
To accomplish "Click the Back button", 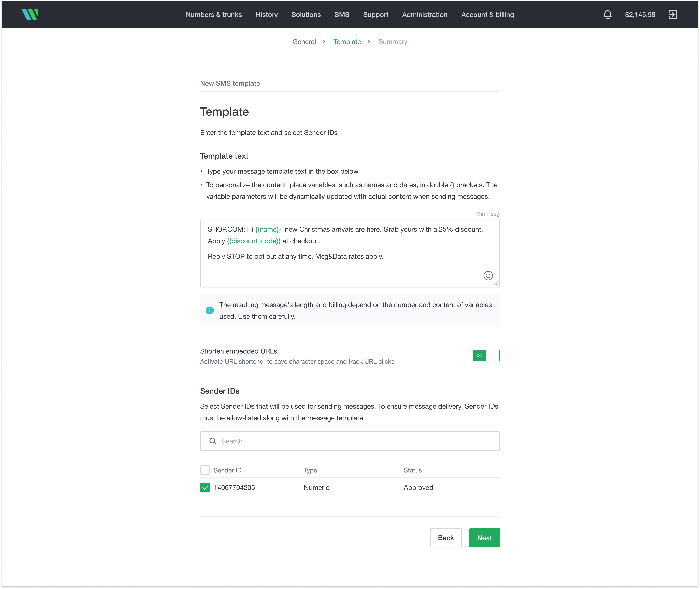I will click(x=446, y=538).
